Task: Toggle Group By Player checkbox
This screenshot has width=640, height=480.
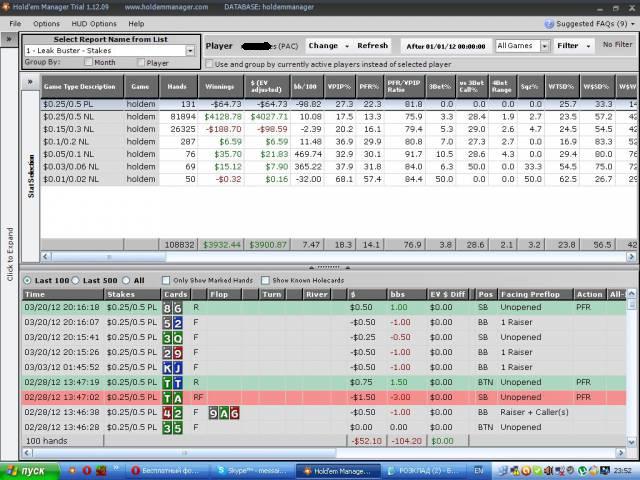Action: [x=141, y=62]
